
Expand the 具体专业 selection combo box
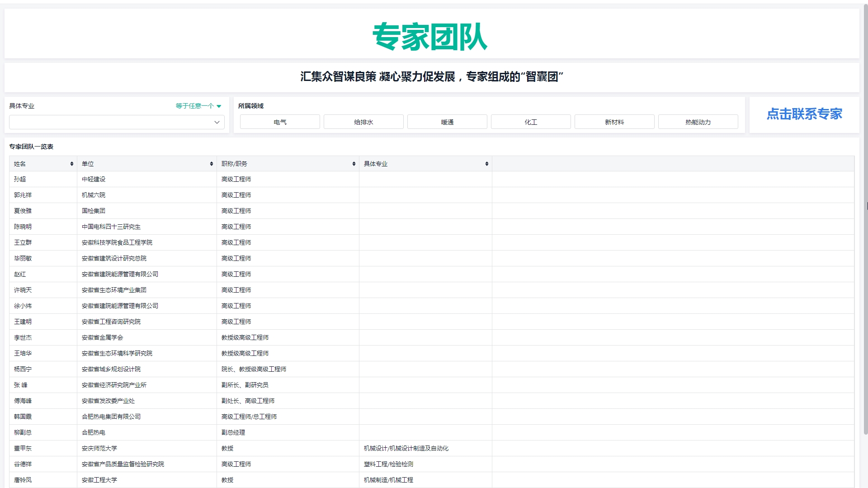pyautogui.click(x=117, y=122)
